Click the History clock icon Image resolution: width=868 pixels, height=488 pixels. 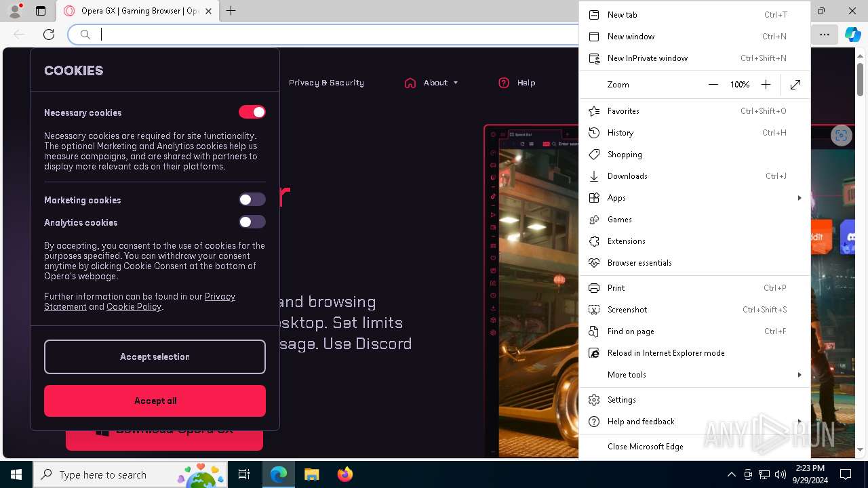(594, 133)
